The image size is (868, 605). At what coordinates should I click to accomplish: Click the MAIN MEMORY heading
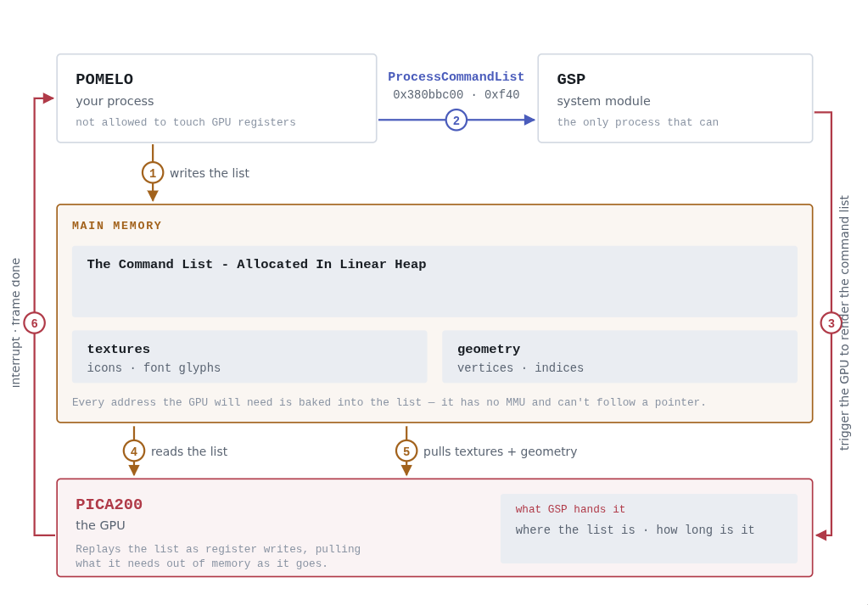tap(117, 226)
